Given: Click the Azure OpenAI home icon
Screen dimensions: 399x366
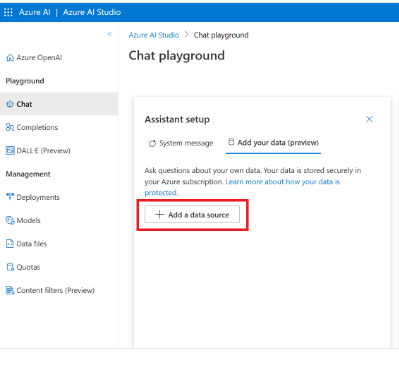Looking at the screenshot, I should click(10, 58).
